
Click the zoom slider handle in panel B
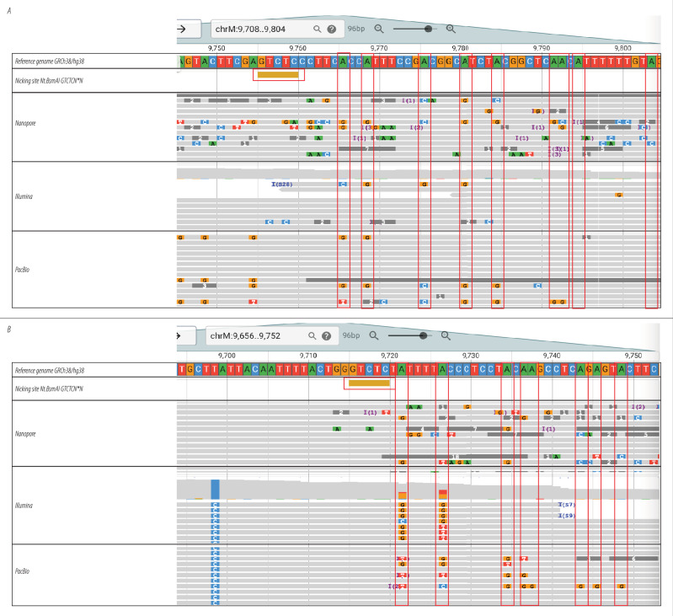[x=423, y=335]
